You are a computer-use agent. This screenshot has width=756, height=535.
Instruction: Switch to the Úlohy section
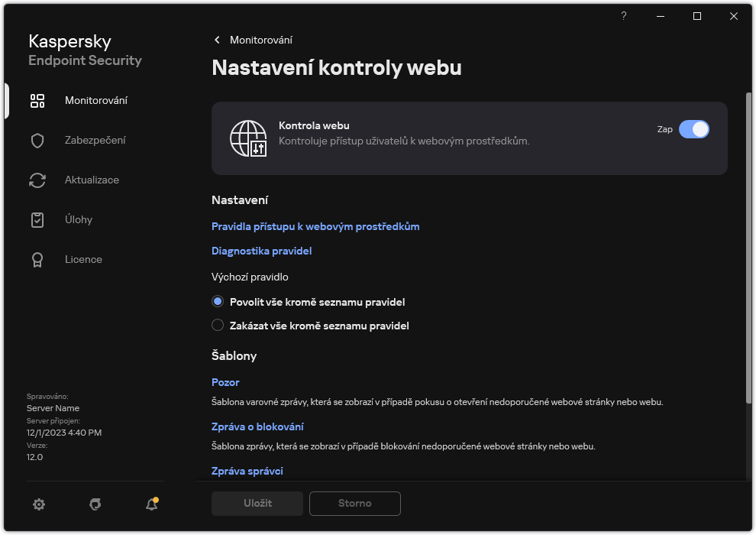click(37, 219)
